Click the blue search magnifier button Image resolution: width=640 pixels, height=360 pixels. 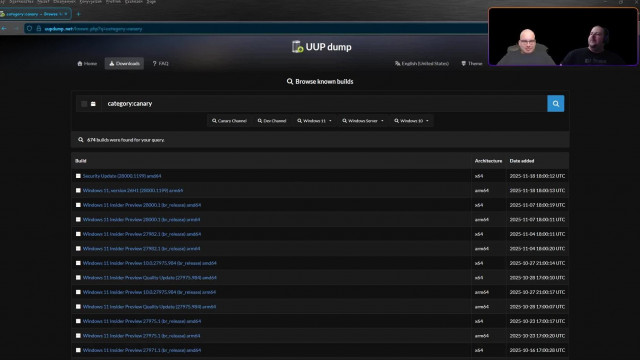click(556, 104)
